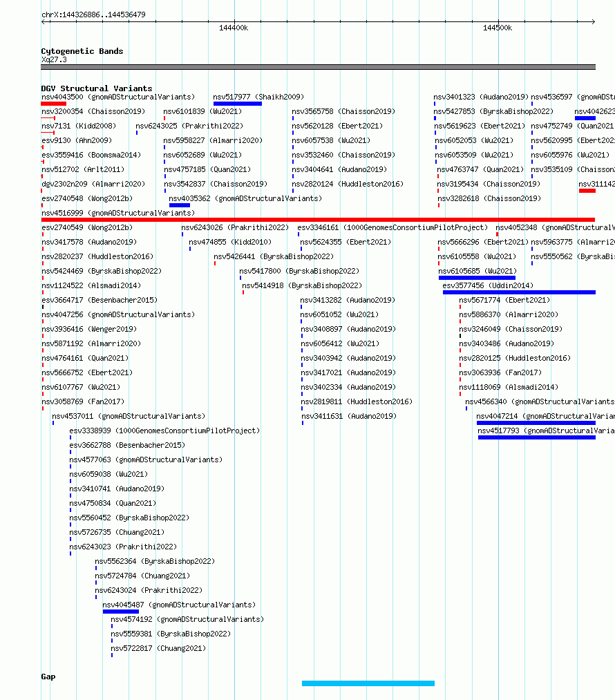615x700 pixels.
Task: Click nsv5726735 (Chuang2021) label
Action: point(117,532)
